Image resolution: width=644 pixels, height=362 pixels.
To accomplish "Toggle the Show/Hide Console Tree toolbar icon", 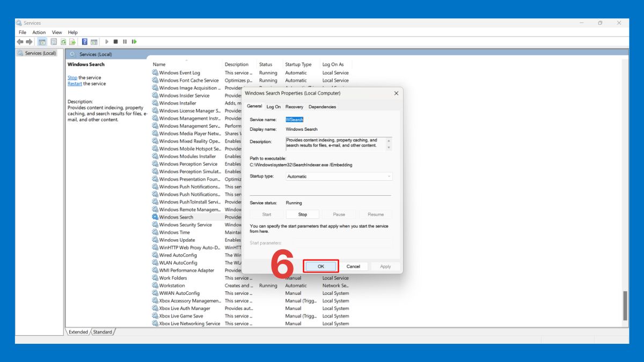I will [42, 42].
